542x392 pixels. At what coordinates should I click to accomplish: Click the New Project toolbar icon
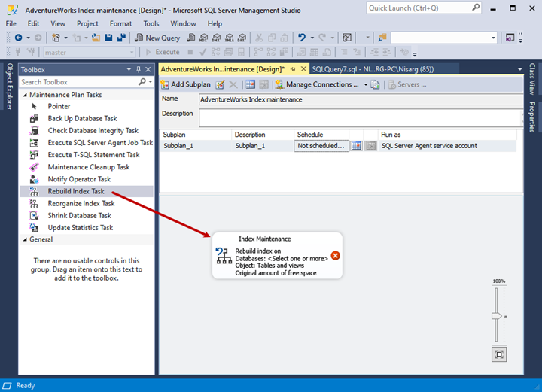click(56, 38)
